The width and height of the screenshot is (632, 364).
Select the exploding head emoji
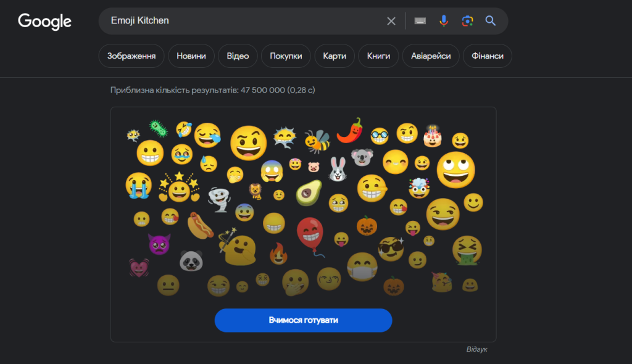point(419,188)
